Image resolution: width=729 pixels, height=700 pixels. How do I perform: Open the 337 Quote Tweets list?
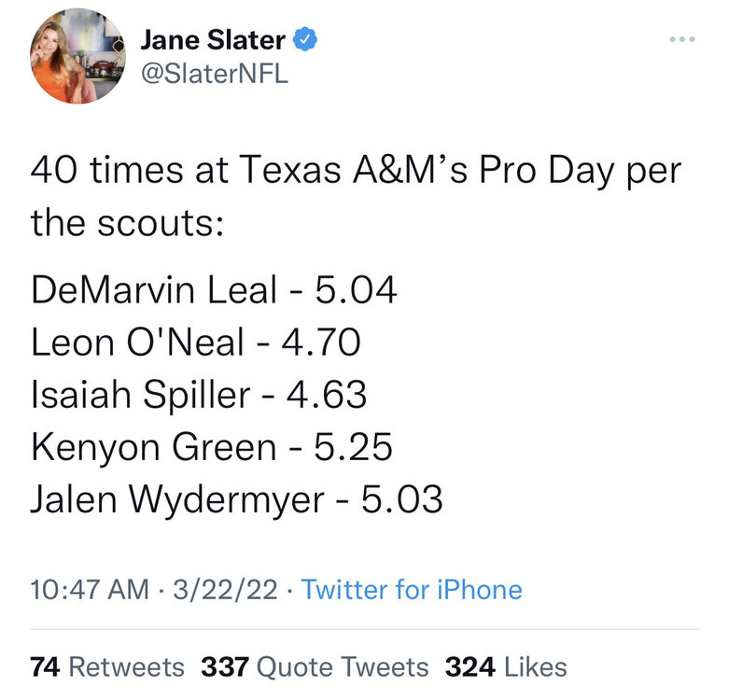(x=315, y=667)
